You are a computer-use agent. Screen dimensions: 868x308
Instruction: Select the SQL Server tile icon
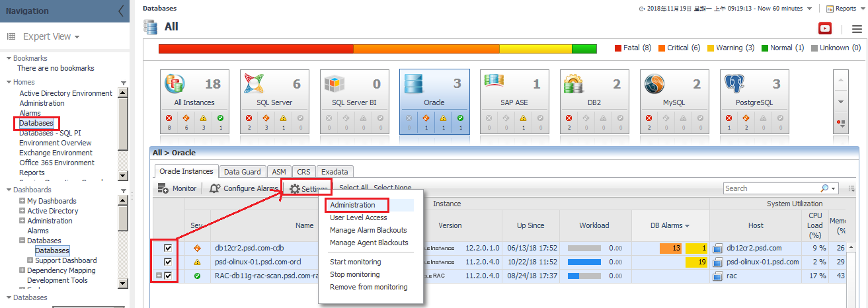(255, 85)
